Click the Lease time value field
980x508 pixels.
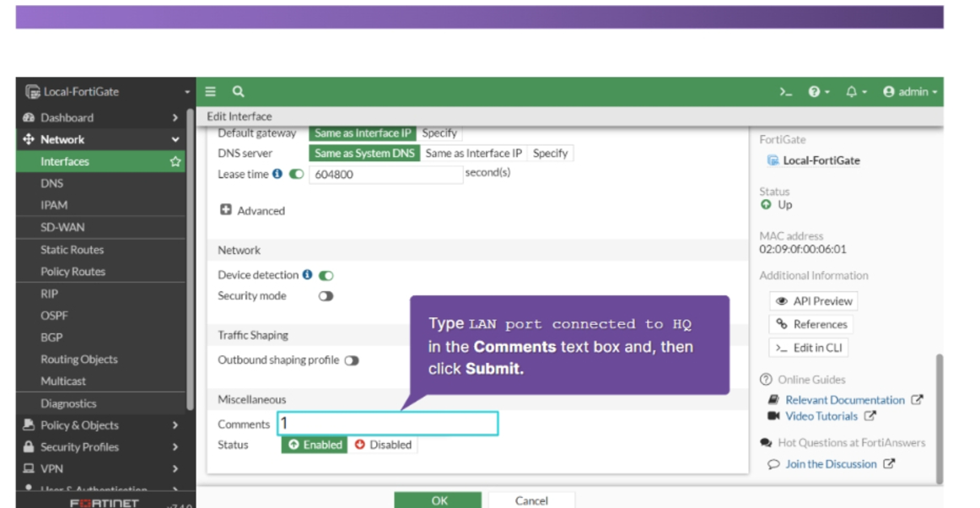(x=385, y=175)
